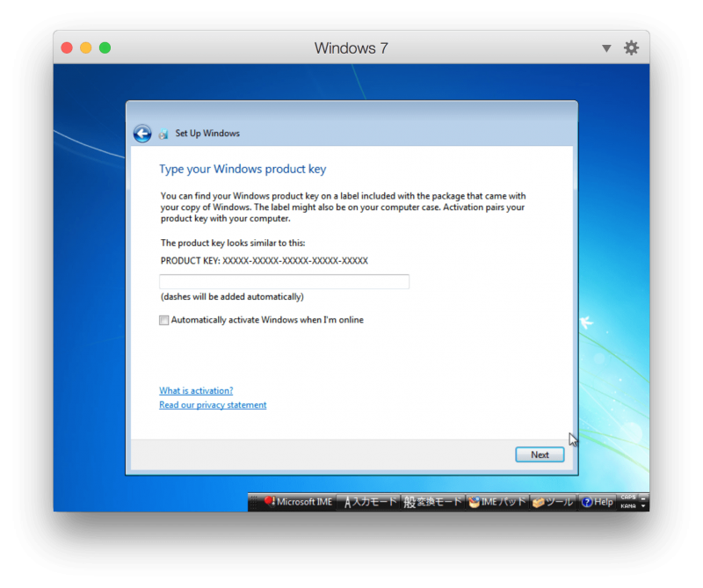Open the What is activation? link

[x=196, y=390]
